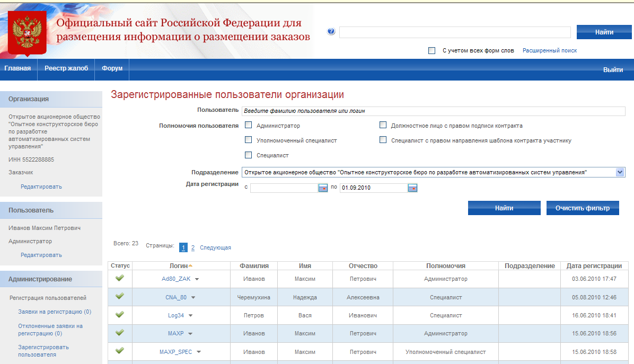This screenshot has height=364, width=634.
Task: Expand action menu arrow next to Ad80_ZAK
Action: (x=197, y=279)
